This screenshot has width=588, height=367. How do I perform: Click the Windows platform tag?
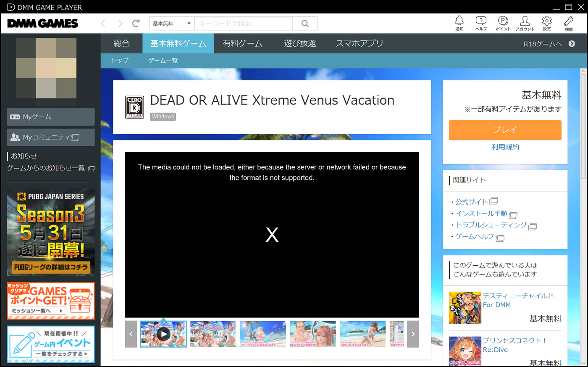163,116
